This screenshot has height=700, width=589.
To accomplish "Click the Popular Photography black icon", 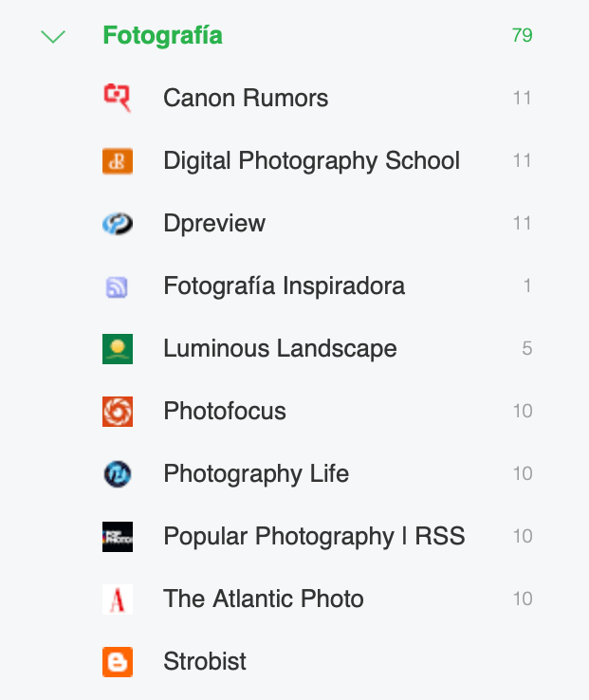I will click(x=118, y=537).
